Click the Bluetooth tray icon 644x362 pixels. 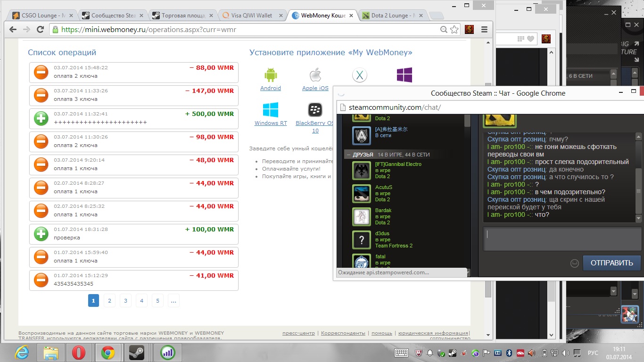(509, 353)
